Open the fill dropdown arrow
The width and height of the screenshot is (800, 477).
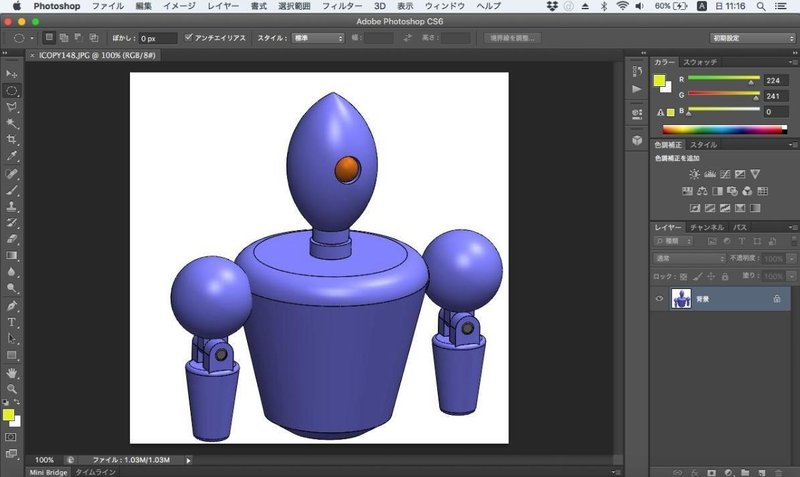791,276
